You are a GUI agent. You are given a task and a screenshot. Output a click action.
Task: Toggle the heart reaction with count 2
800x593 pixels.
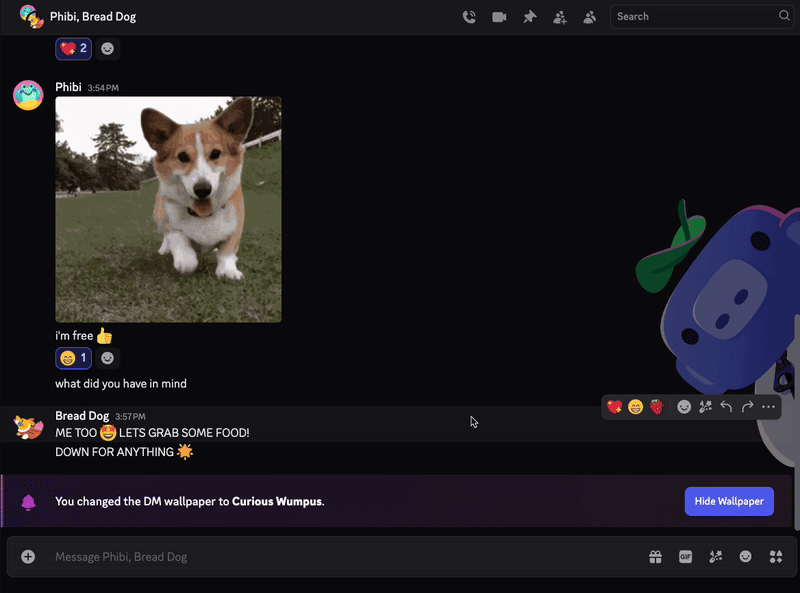tap(73, 48)
